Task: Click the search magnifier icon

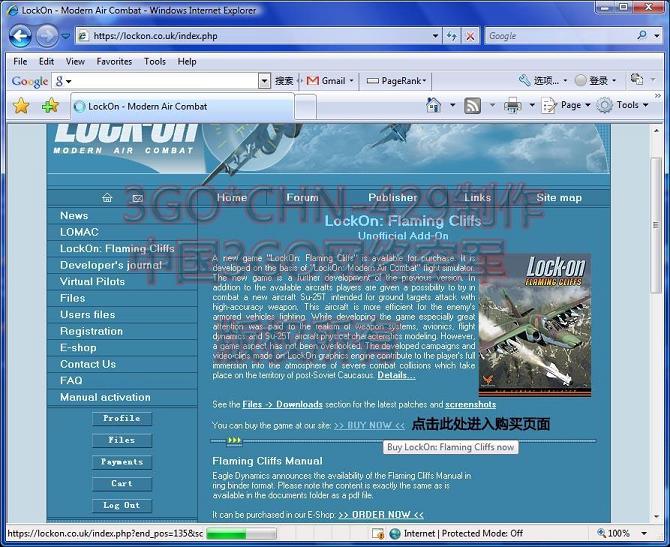Action: [642, 35]
